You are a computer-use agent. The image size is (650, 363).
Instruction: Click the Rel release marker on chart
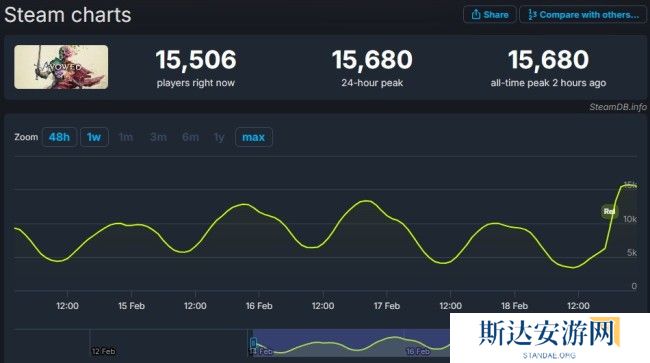[609, 212]
